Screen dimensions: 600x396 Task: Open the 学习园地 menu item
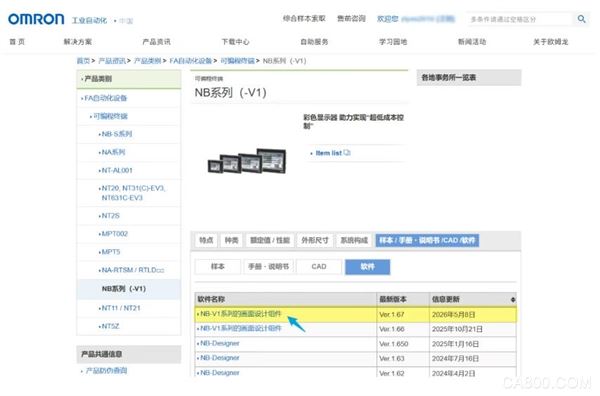(393, 42)
